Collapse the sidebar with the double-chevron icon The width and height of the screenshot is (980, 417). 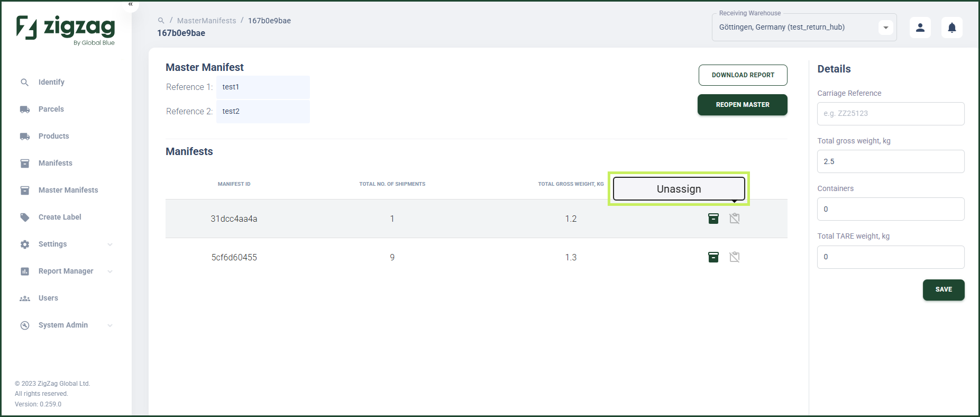point(130,4)
